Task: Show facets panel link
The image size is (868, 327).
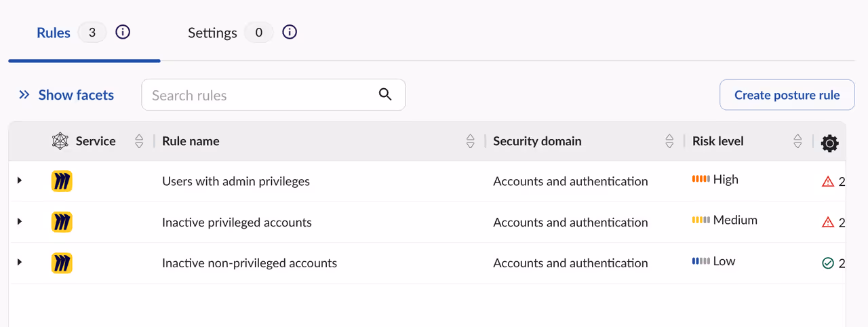Action: (x=66, y=95)
